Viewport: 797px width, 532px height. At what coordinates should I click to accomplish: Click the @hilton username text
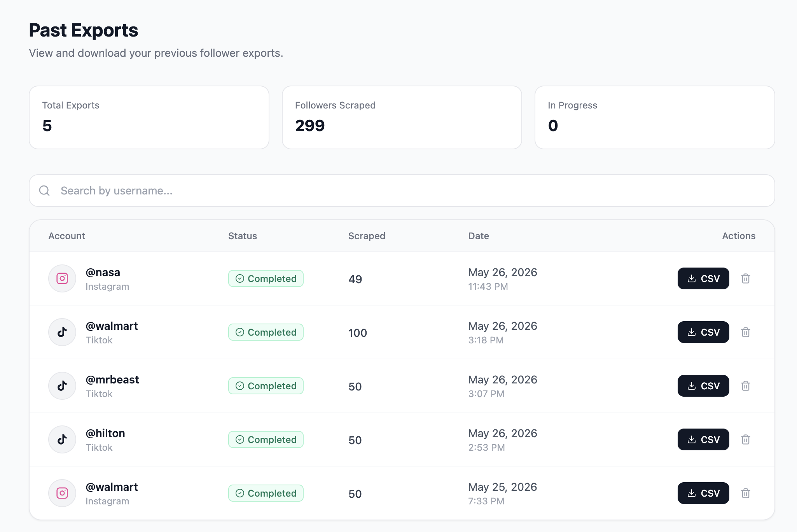point(105,433)
